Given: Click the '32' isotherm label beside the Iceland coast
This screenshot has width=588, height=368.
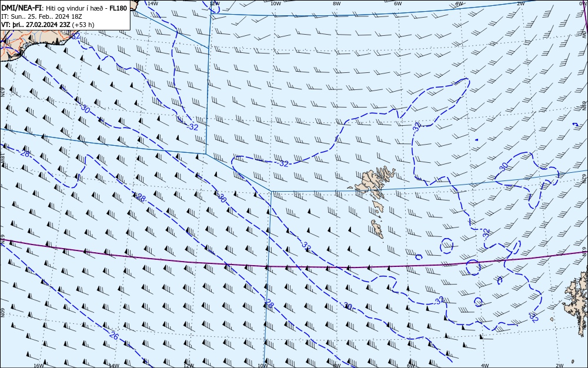Looking at the screenshot, I should (x=76, y=36).
